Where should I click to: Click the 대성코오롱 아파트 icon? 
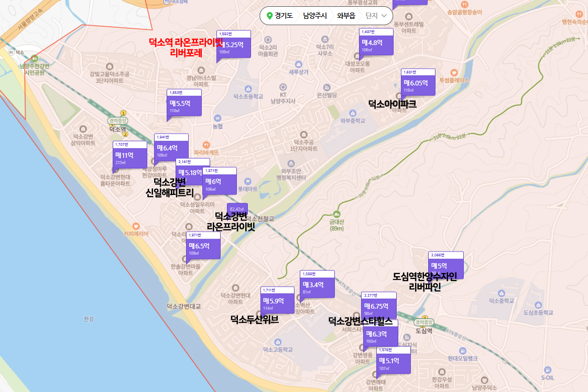(x=357, y=57)
